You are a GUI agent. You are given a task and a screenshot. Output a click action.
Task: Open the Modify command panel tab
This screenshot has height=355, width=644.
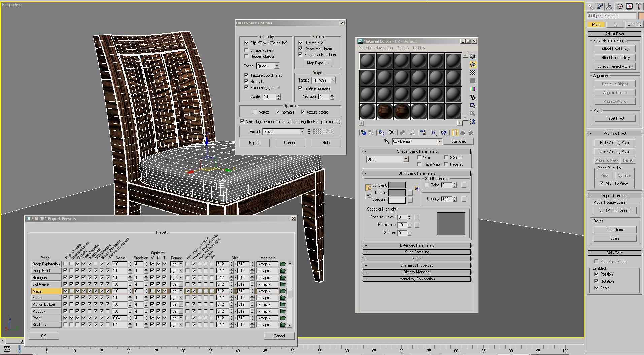600,6
